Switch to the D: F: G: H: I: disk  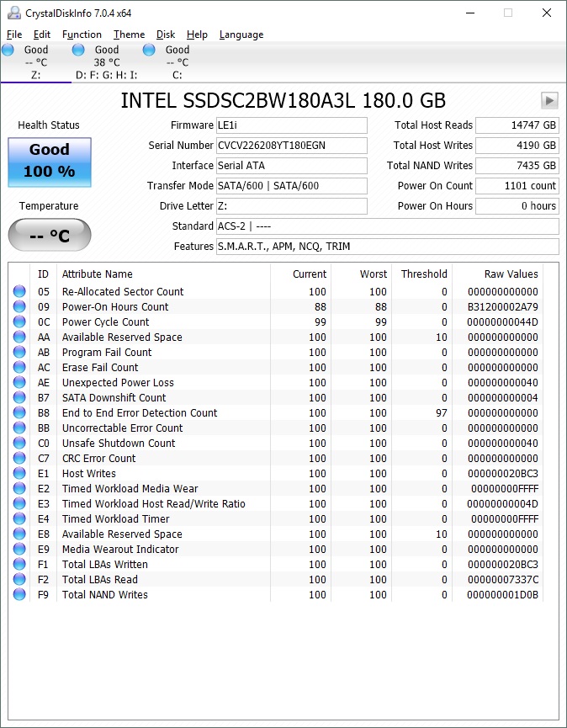[x=106, y=62]
